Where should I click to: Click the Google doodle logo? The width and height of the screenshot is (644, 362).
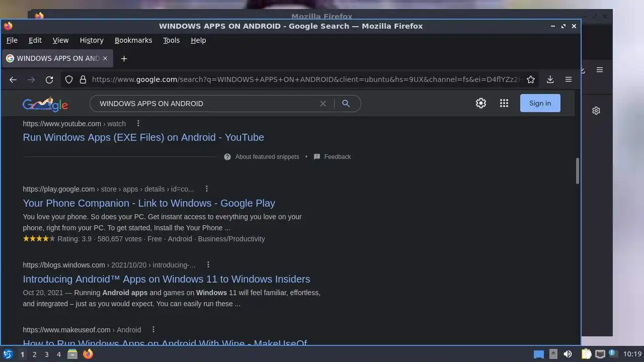coord(45,104)
